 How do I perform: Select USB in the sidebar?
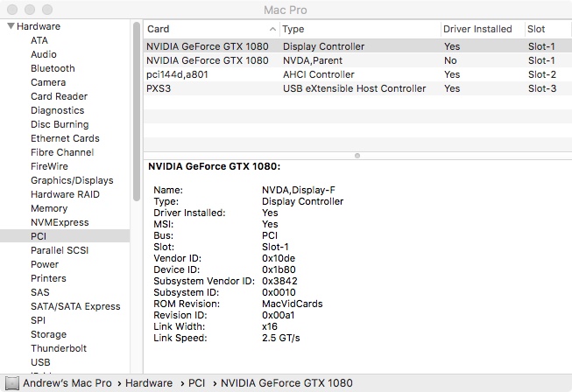[x=40, y=362]
